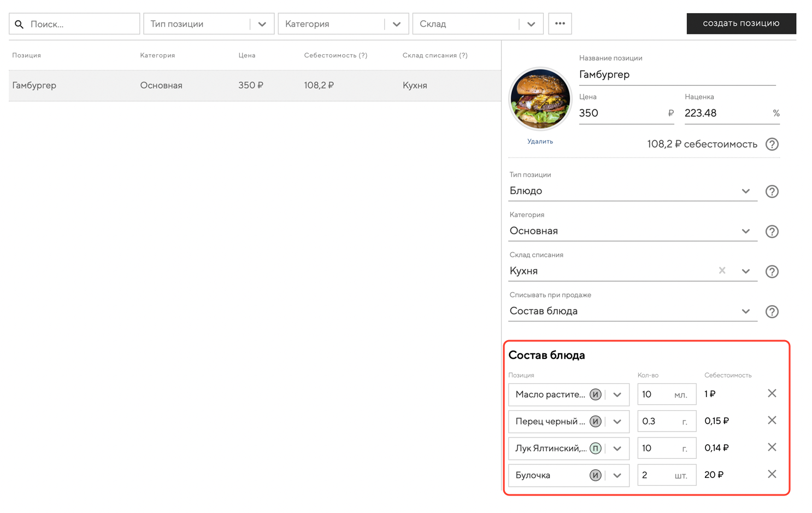Click help icon next to себестоимость
The width and height of the screenshot is (812, 513).
click(x=772, y=144)
